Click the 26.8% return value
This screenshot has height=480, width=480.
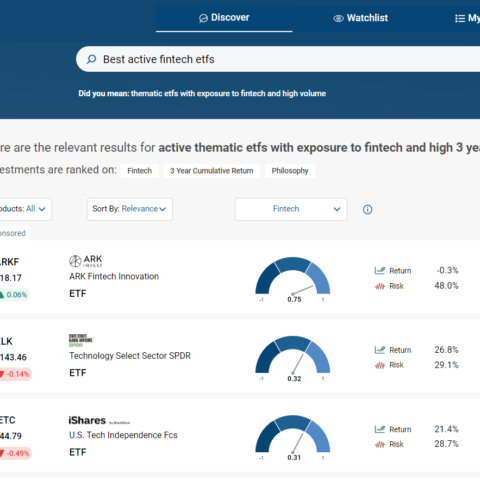coord(446,350)
